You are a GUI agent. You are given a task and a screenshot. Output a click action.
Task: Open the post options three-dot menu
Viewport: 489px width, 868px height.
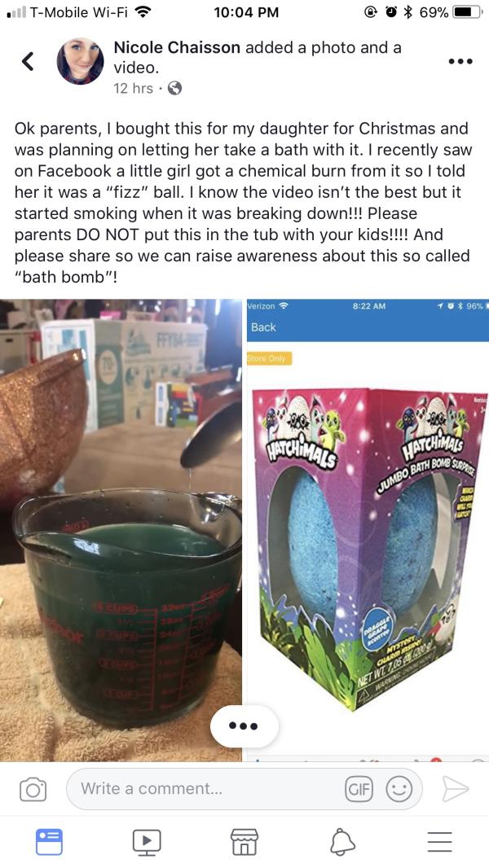(x=460, y=61)
